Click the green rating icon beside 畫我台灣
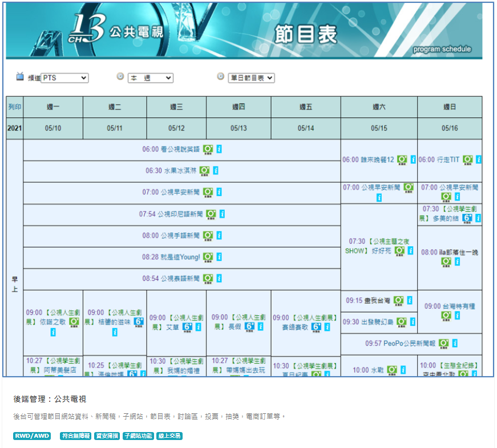497x448 pixels. (x=398, y=300)
